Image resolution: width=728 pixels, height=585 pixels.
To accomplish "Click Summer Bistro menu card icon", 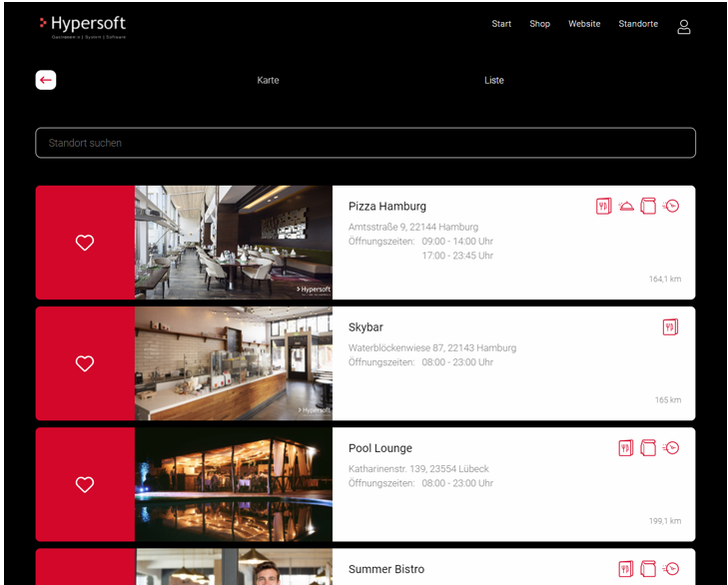I will [626, 569].
